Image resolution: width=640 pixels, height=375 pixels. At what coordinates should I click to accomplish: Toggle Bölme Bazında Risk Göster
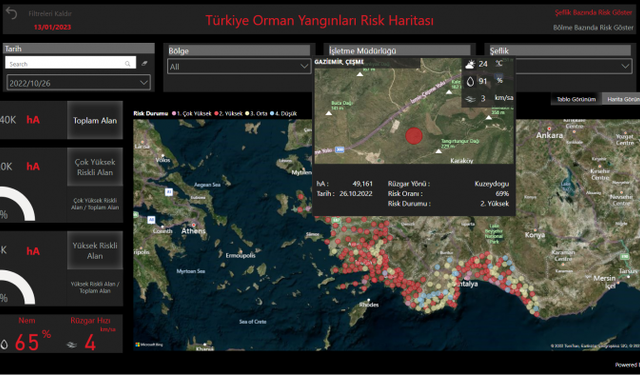tap(593, 28)
